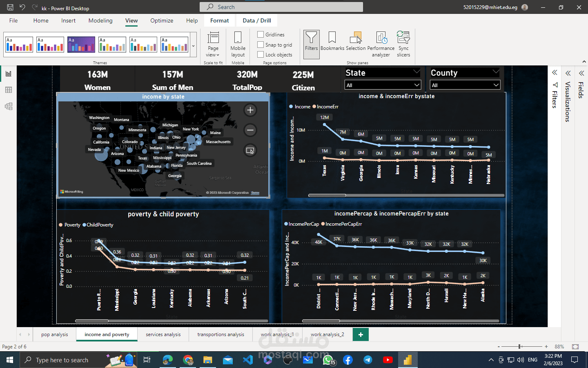Open Data view in left sidebar

(9, 90)
